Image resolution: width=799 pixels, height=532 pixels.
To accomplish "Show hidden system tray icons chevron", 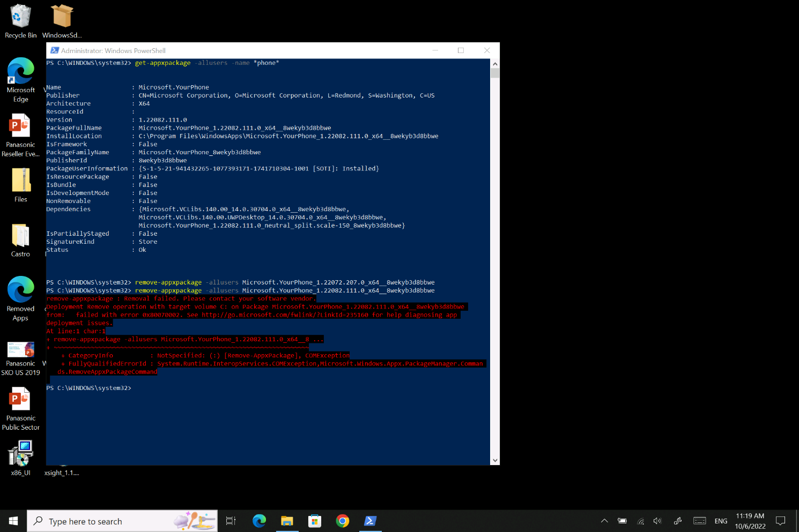I will click(x=604, y=521).
